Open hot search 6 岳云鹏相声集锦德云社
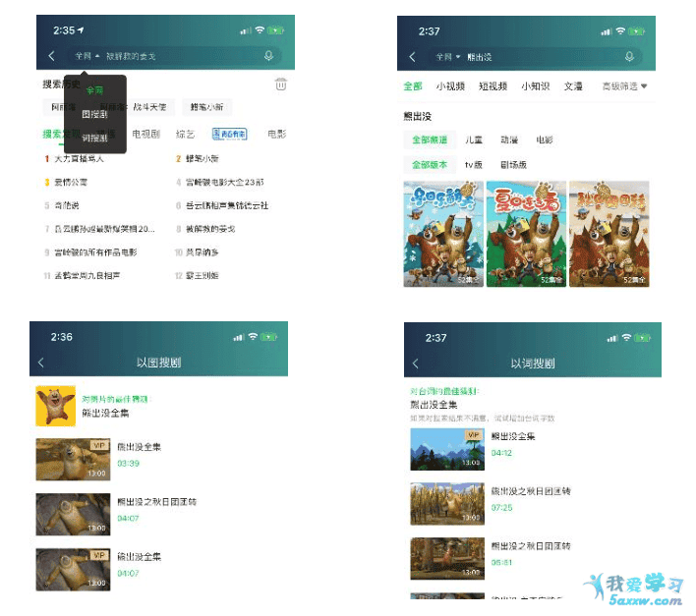 (x=222, y=205)
